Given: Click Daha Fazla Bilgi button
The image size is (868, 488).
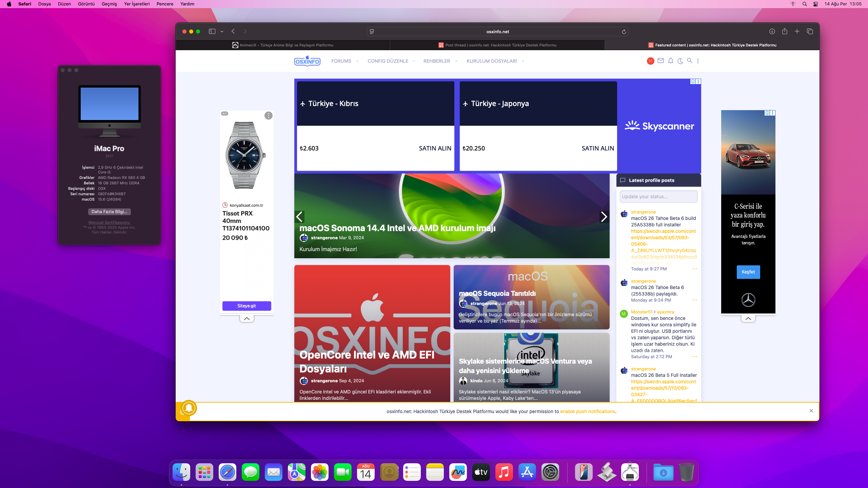Looking at the screenshot, I should [x=109, y=212].
